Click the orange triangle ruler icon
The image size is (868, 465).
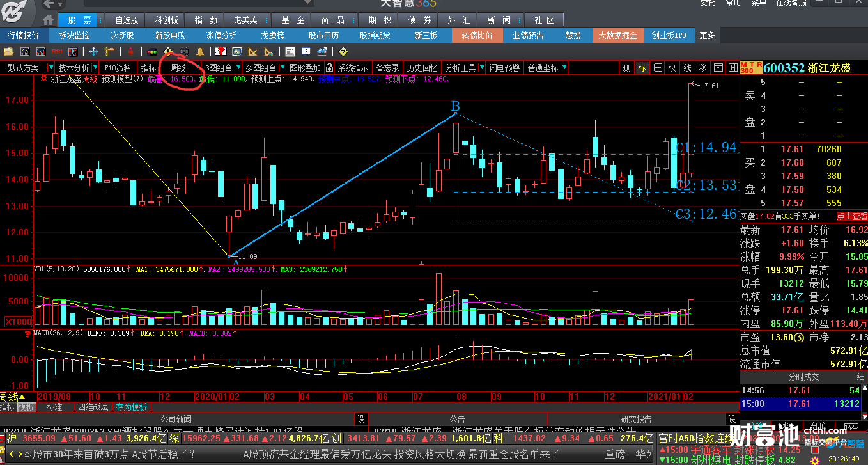coord(252,51)
